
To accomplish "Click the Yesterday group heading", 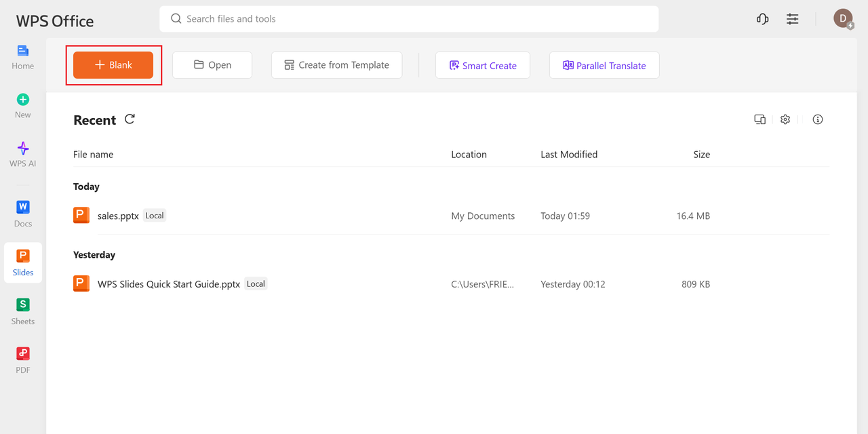I will (x=94, y=255).
